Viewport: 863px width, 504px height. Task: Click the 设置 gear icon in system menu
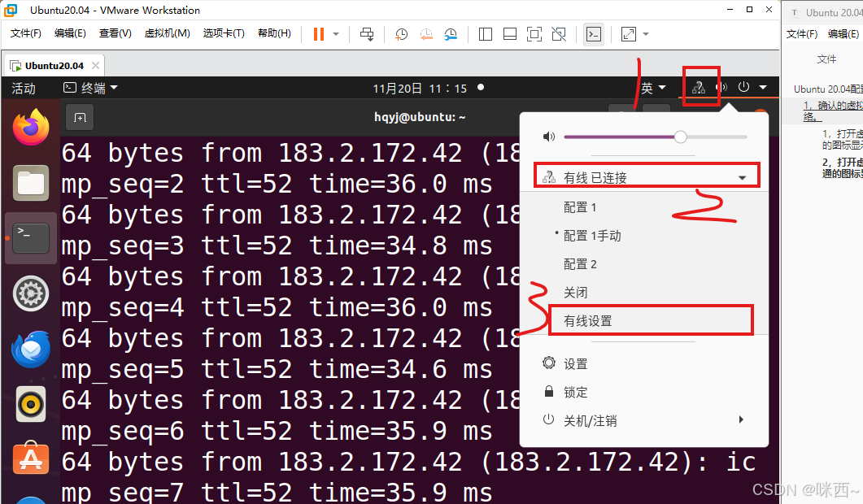[x=549, y=363]
